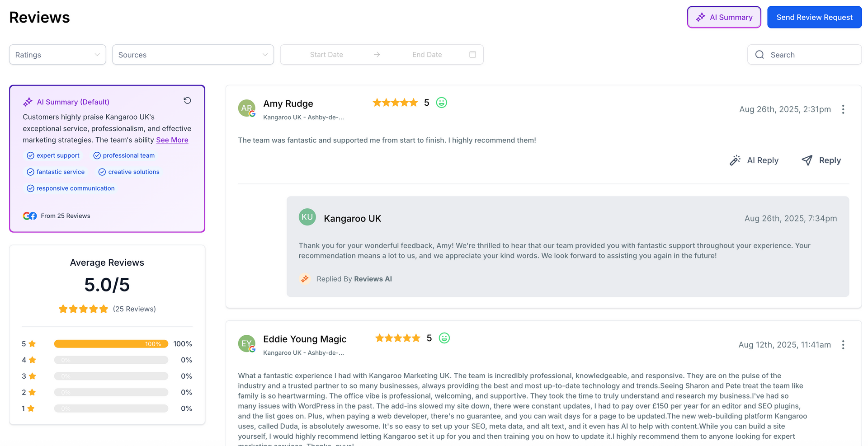Open options menu for Eddie Young Magic review
The image size is (868, 446).
(843, 345)
